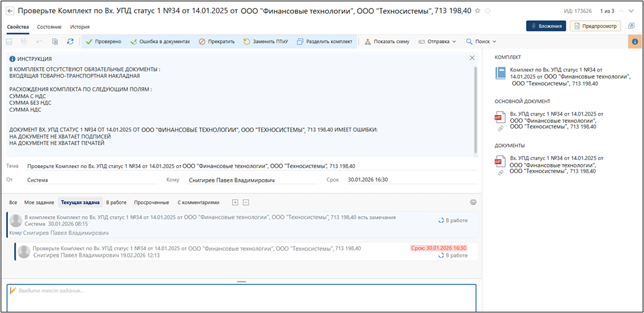Expand all thread items with plus icon
644x313 pixels.
point(236,203)
